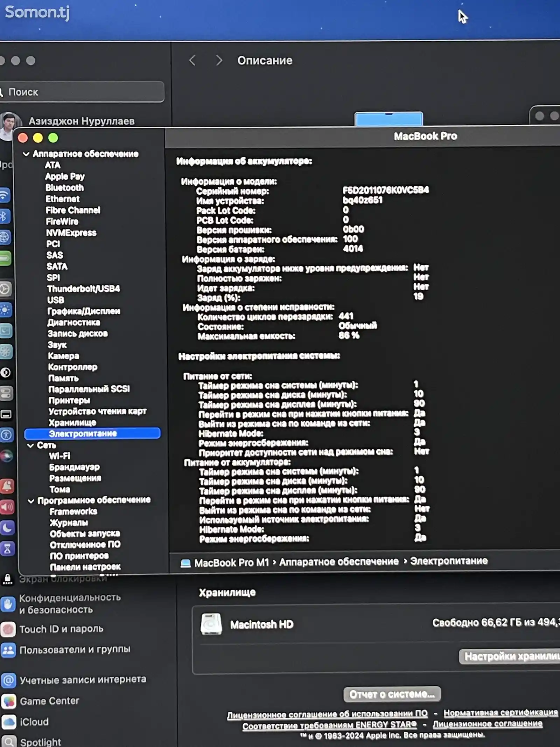This screenshot has width=560, height=747.
Task: Open Spotlight settings item
Action: (31, 742)
